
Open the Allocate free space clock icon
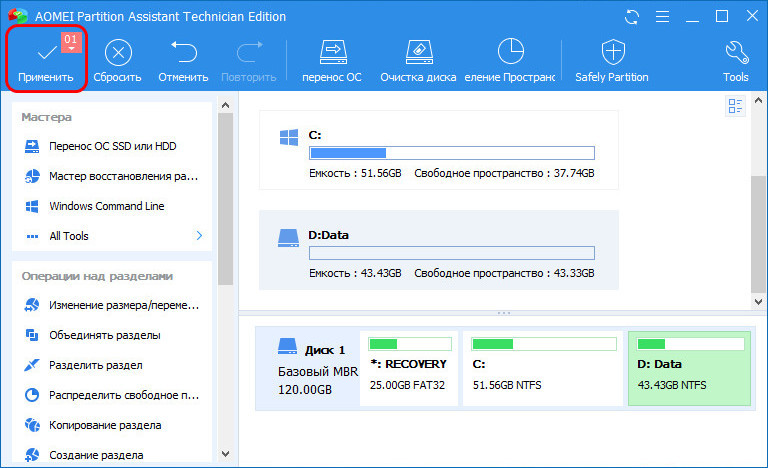pyautogui.click(x=511, y=51)
